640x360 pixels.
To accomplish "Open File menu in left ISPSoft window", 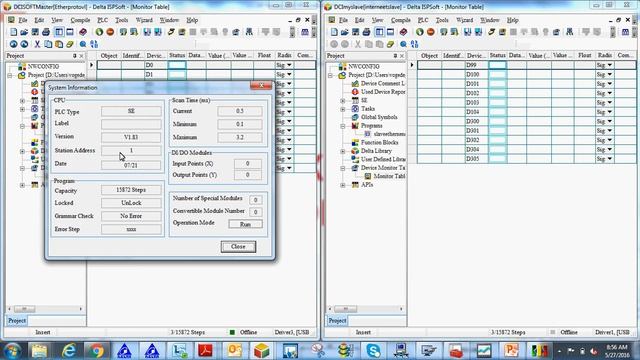I will point(23,20).
